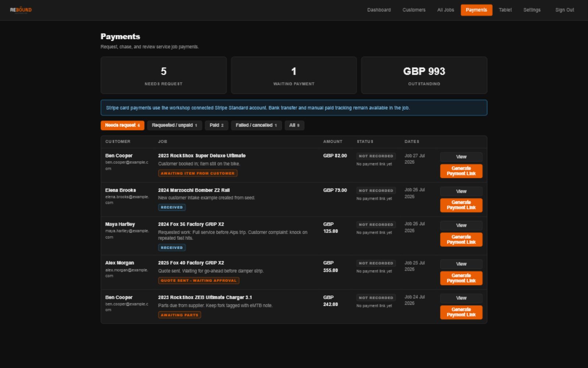Click the Payments page heading
588x368 pixels.
(x=120, y=36)
